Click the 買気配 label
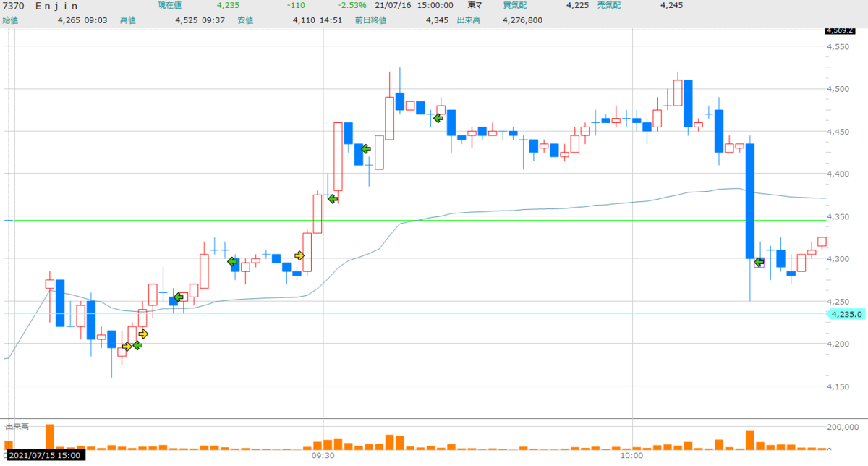 coord(516,6)
